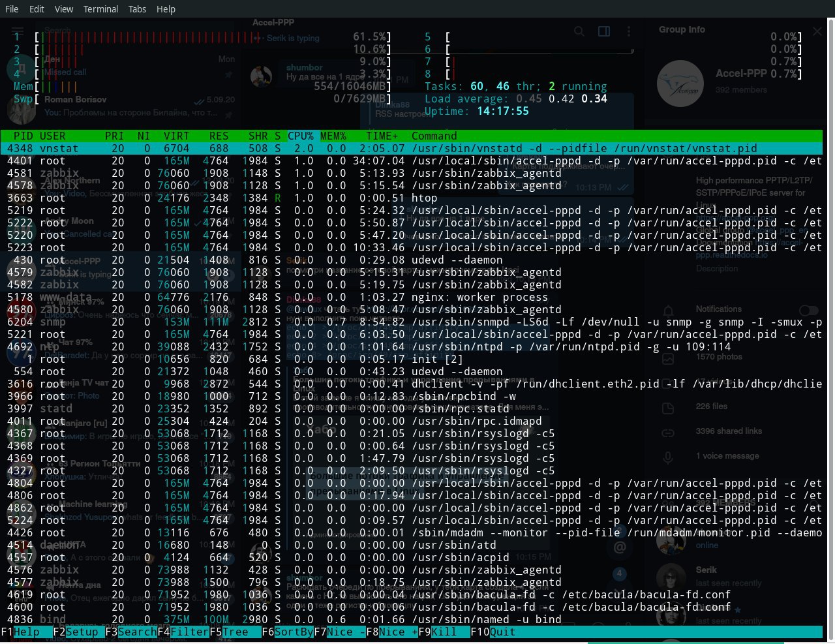The height and width of the screenshot is (644, 835).
Task: Select the rsyslogd row with PID 4327
Action: click(411, 470)
